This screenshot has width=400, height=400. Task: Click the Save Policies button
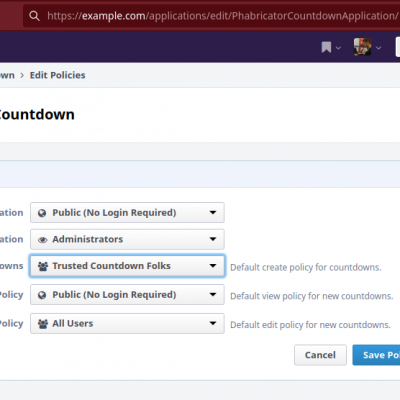tap(376, 355)
